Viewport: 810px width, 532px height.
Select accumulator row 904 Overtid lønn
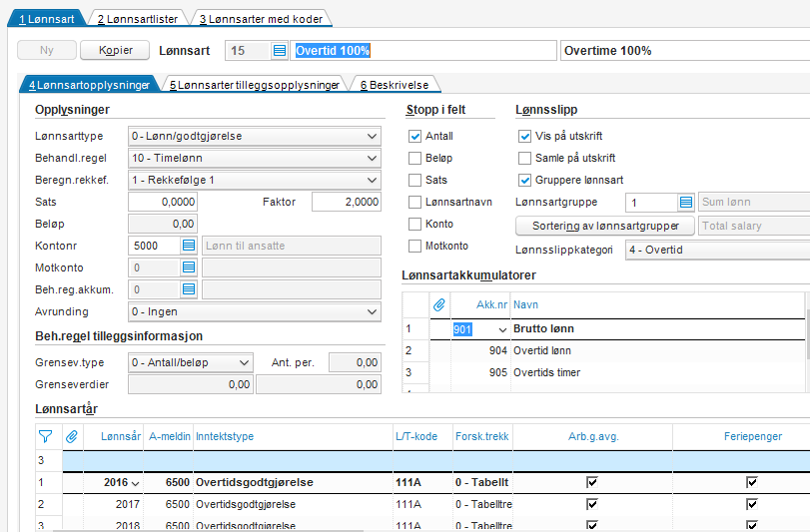pyautogui.click(x=603, y=351)
